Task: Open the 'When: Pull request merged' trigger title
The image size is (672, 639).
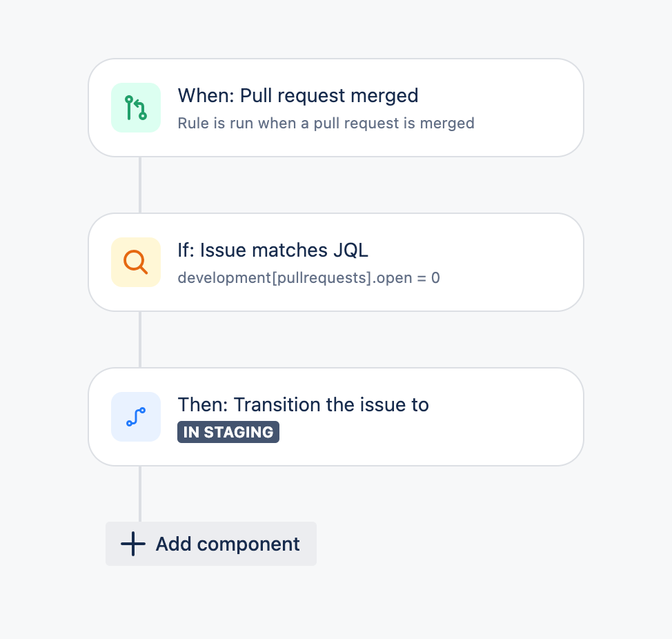Action: (x=298, y=95)
